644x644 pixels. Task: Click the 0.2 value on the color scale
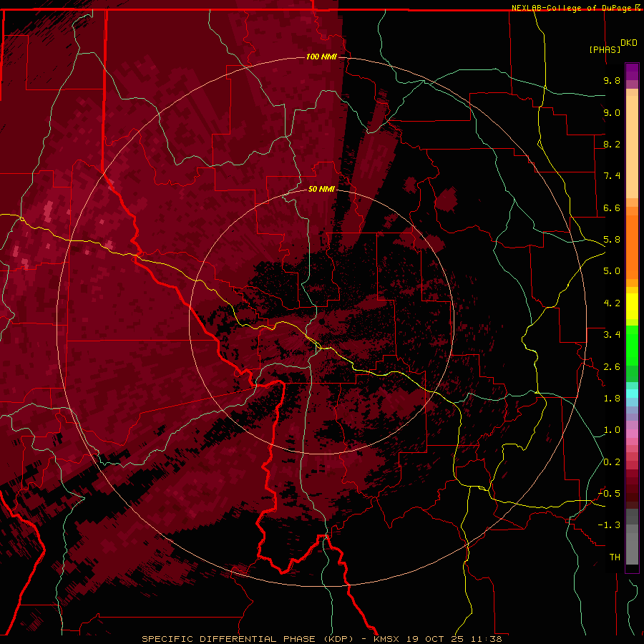[x=612, y=462]
